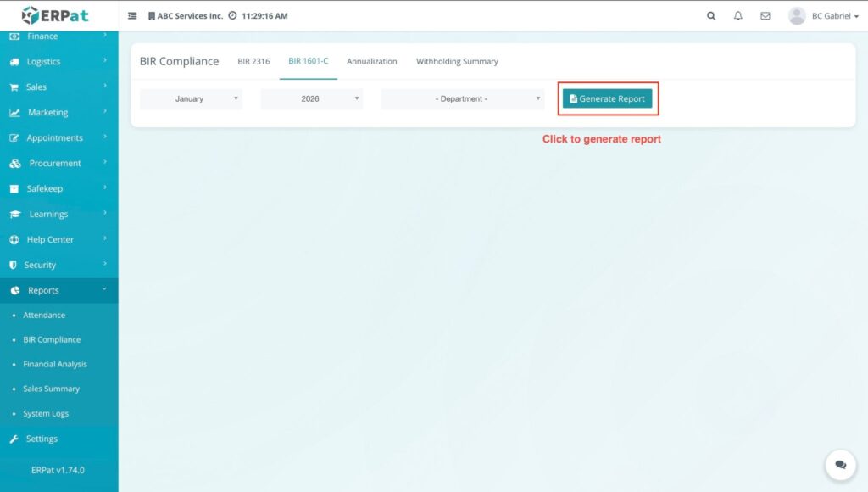Image resolution: width=868 pixels, height=492 pixels.
Task: Click the Learnings graduation cap icon
Action: pos(15,214)
